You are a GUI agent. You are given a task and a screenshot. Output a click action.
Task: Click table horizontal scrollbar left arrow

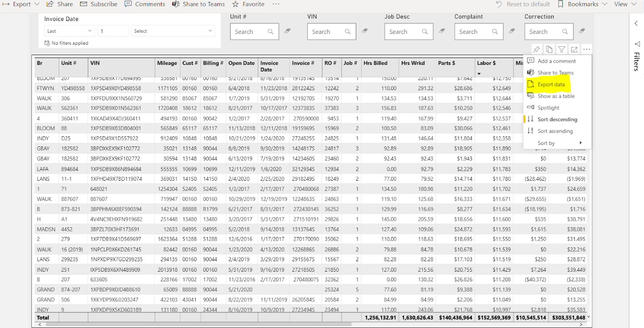tap(39, 324)
